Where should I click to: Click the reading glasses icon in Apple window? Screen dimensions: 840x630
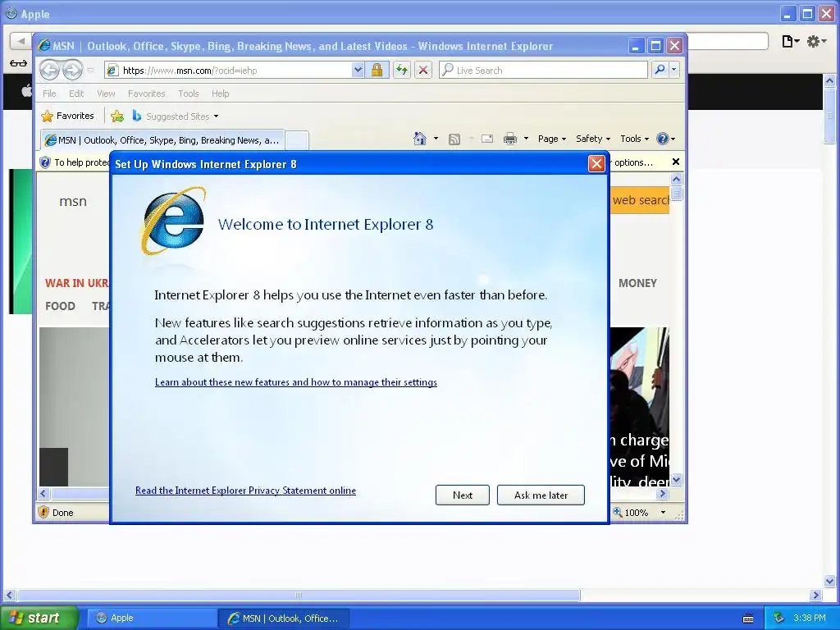[18, 64]
